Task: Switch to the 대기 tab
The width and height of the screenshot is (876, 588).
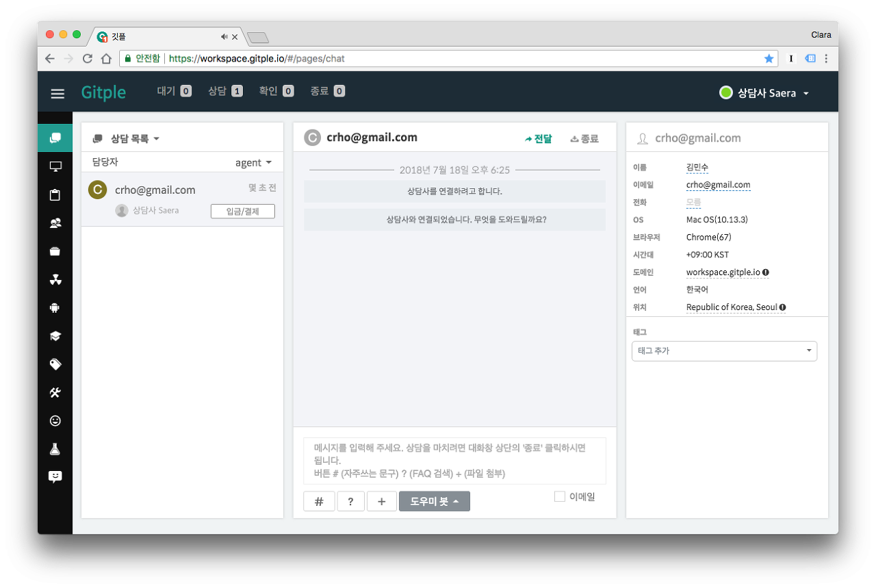Action: point(174,90)
